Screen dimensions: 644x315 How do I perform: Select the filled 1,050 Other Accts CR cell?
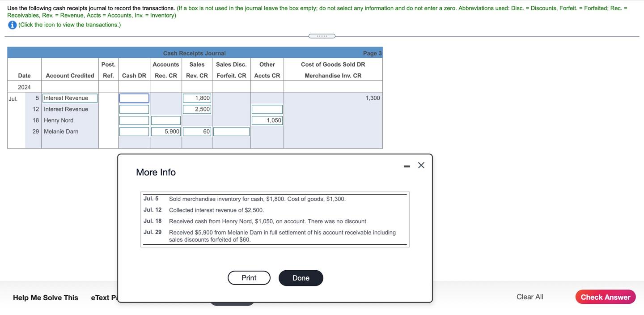(267, 120)
